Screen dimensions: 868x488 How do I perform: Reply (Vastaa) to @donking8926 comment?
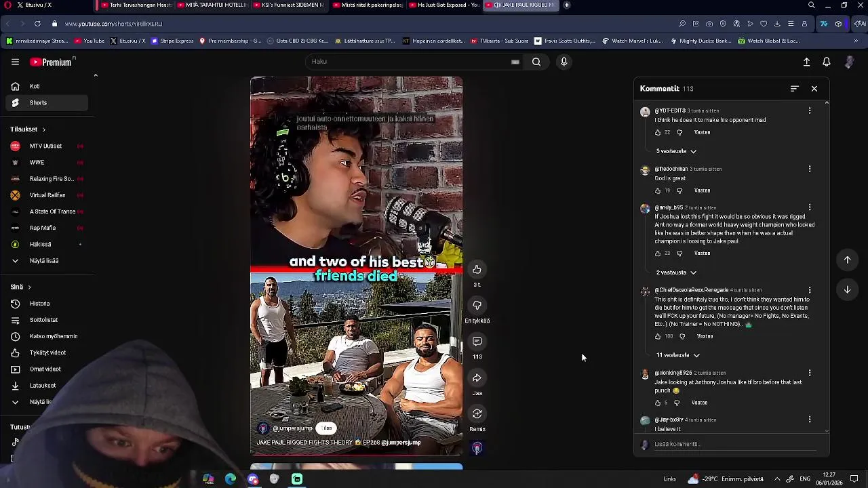699,403
